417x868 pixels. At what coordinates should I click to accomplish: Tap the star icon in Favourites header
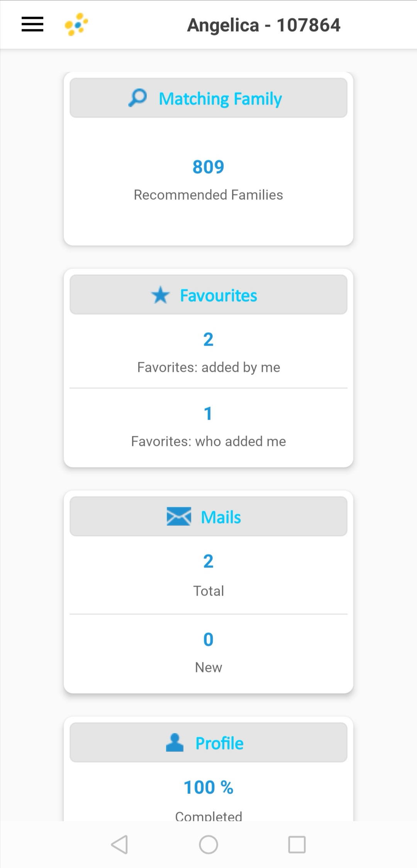(x=160, y=296)
